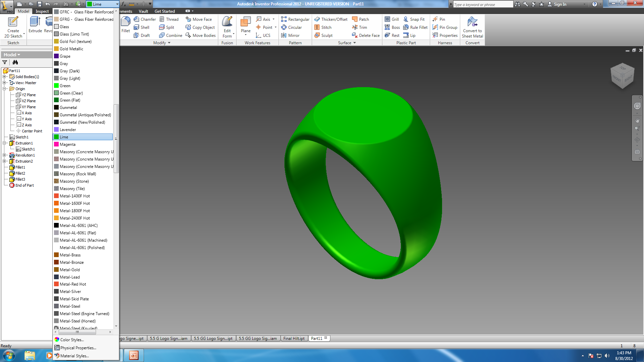The image size is (644, 362).
Task: Click the browser find binoculars icon
Action: click(15, 62)
